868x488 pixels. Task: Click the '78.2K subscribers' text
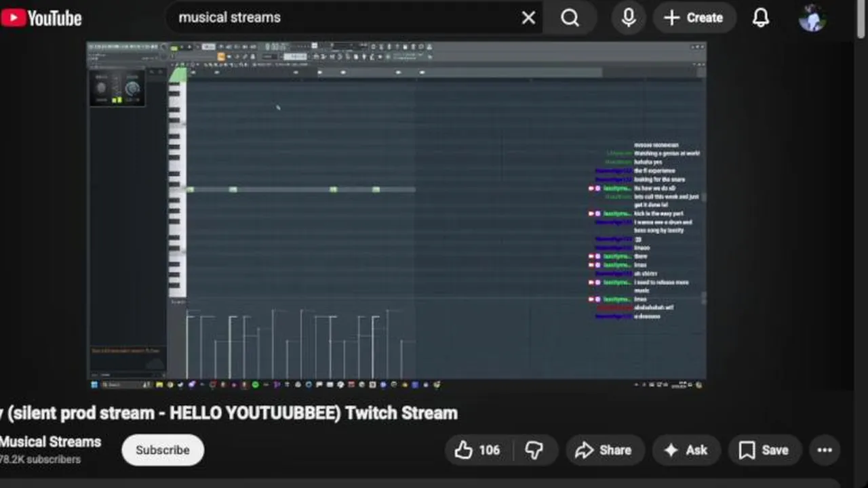tap(40, 460)
